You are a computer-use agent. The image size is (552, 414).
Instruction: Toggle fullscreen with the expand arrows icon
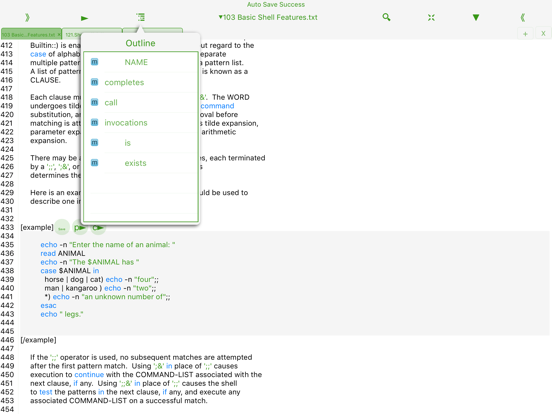431,17
